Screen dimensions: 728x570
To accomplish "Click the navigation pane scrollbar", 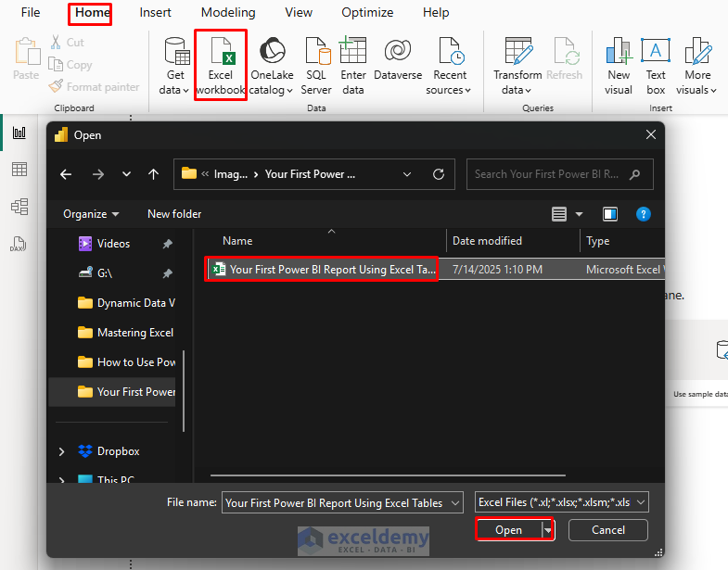I will pyautogui.click(x=184, y=391).
